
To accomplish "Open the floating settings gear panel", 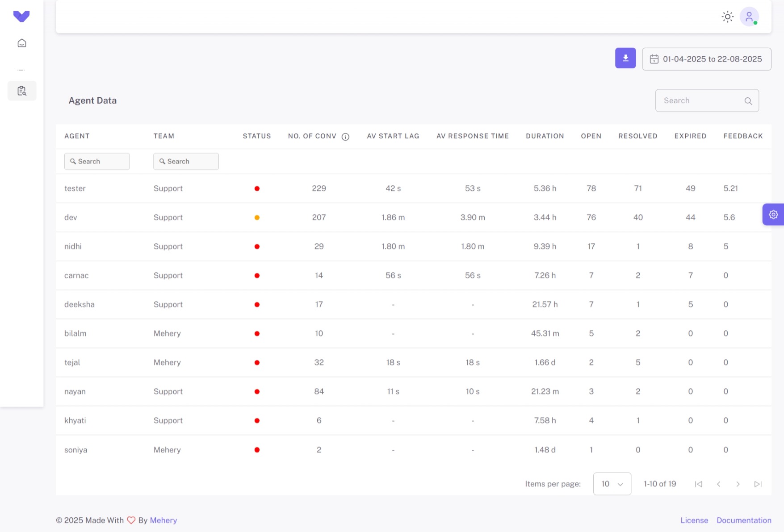I will 773,214.
